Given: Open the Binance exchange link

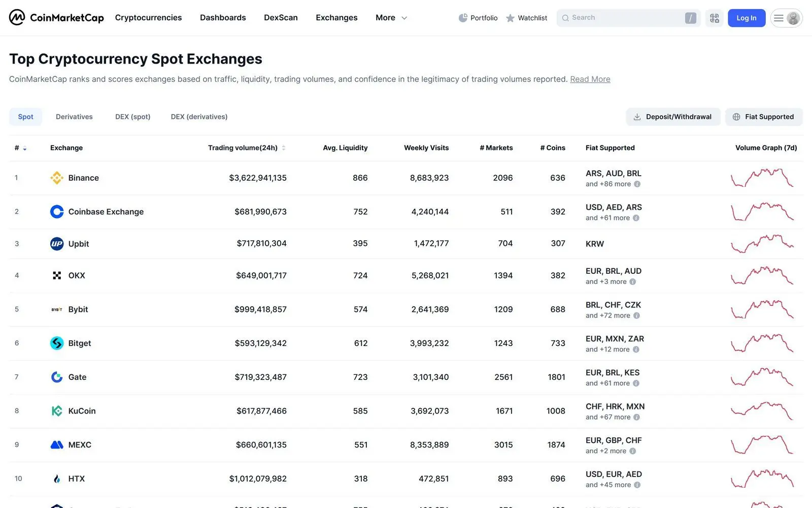Looking at the screenshot, I should [x=84, y=178].
